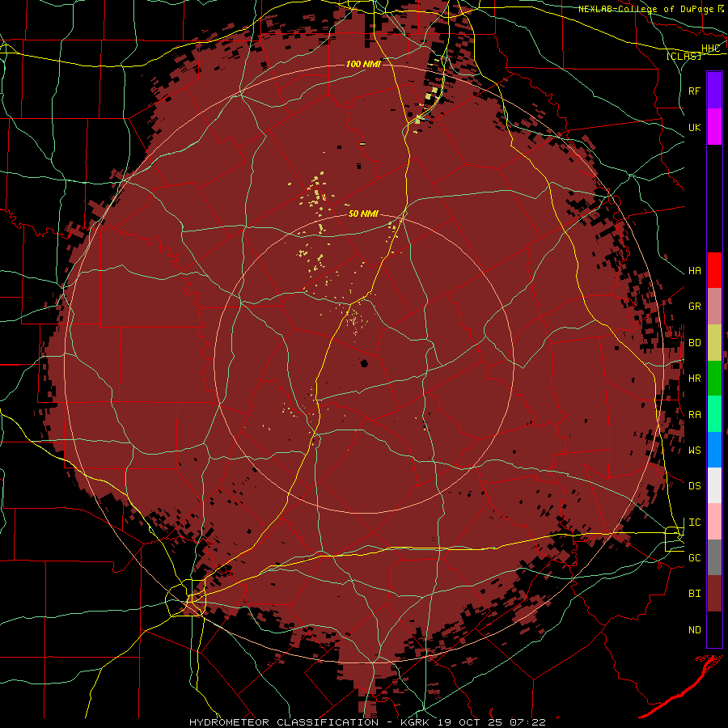Click the white DS legend color swatch
Viewport: 728px width, 728px height.
pos(714,485)
